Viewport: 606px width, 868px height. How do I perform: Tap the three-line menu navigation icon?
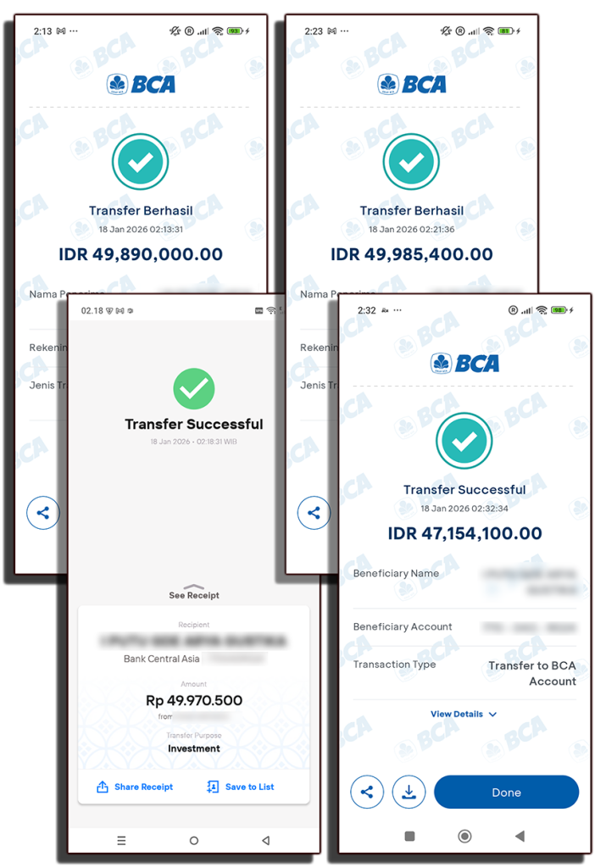121,840
